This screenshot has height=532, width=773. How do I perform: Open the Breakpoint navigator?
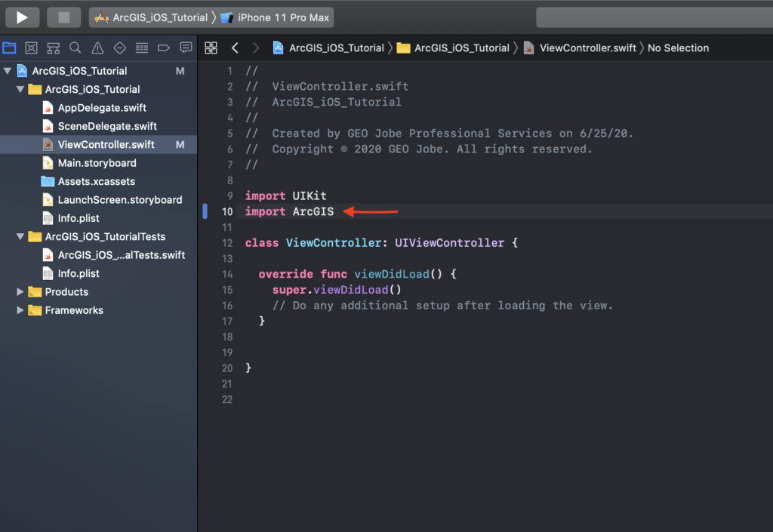coord(163,48)
